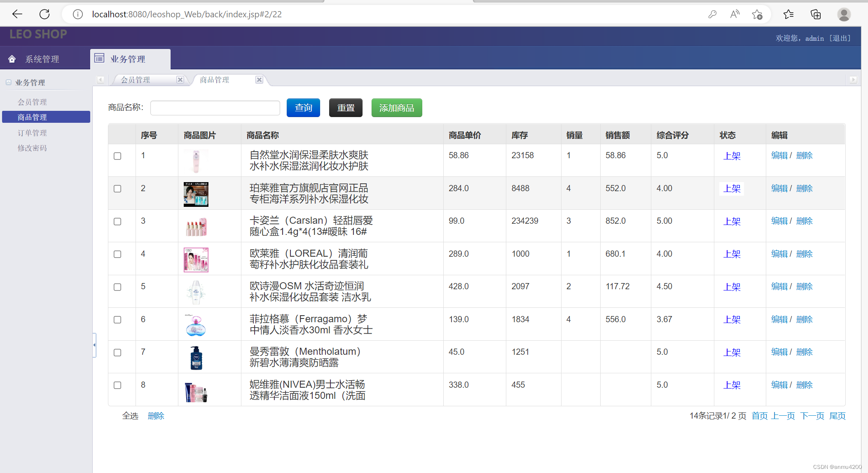The width and height of the screenshot is (868, 473).
Task: Focus the 商品名称 search input field
Action: click(215, 108)
